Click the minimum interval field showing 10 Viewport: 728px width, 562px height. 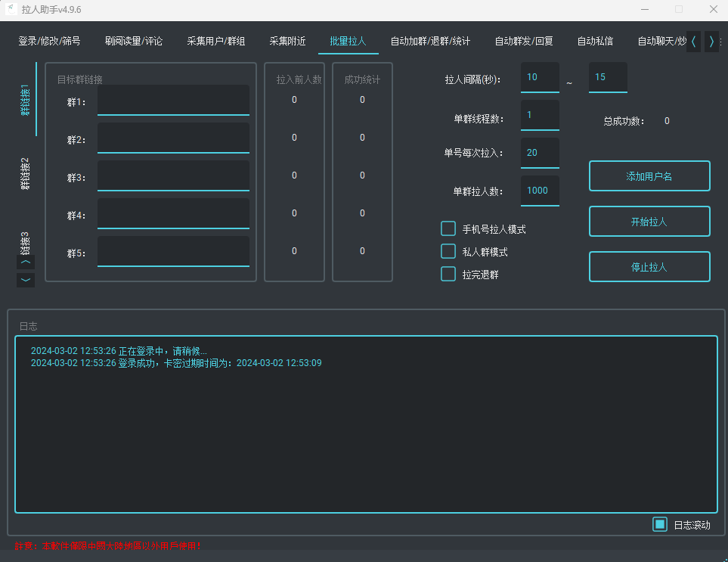540,77
